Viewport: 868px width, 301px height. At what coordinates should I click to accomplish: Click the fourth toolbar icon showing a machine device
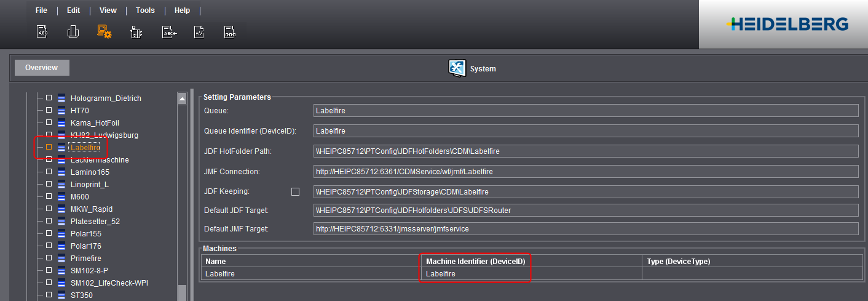[136, 33]
